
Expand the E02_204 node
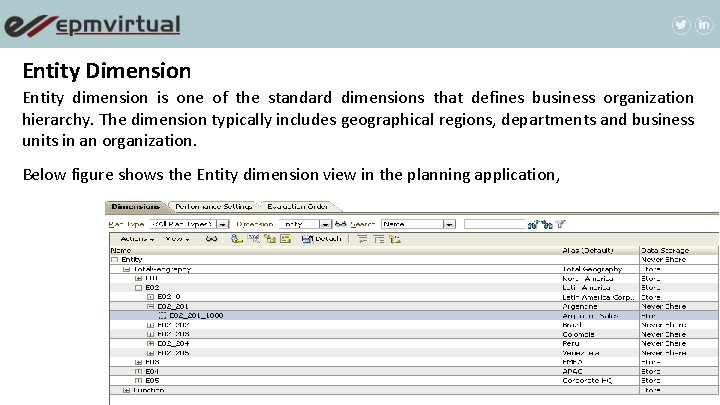tap(150, 343)
